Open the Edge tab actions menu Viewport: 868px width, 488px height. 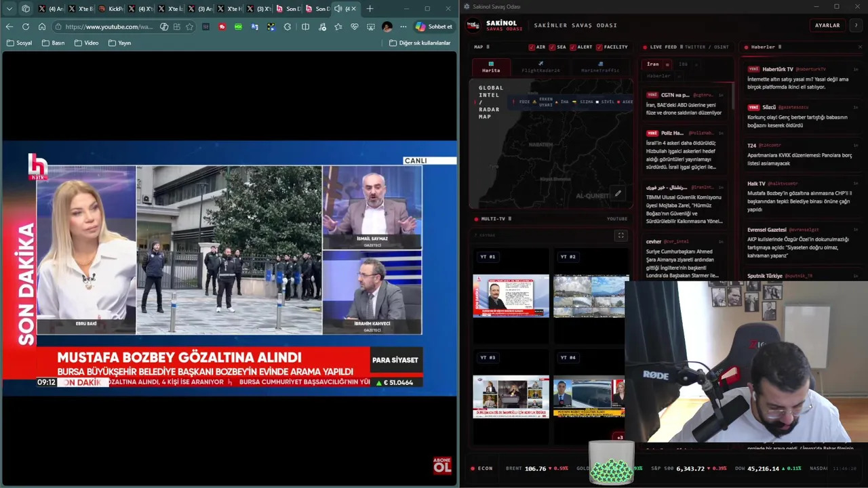click(9, 9)
